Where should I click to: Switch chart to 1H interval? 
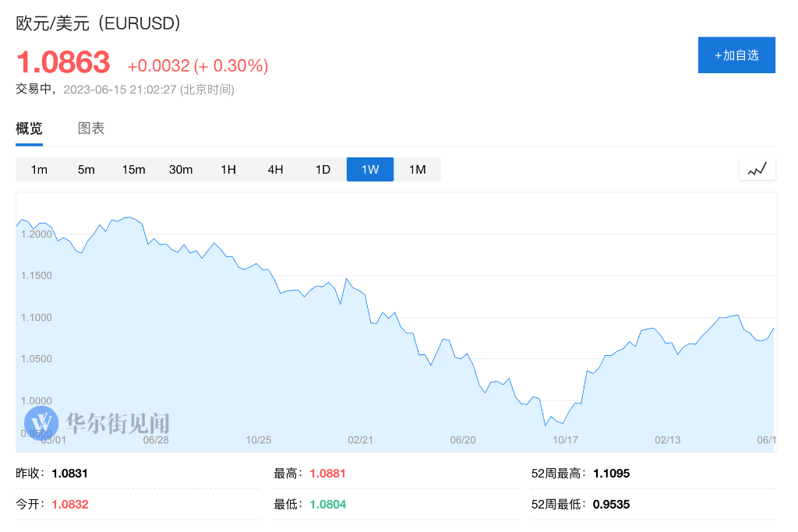click(228, 169)
